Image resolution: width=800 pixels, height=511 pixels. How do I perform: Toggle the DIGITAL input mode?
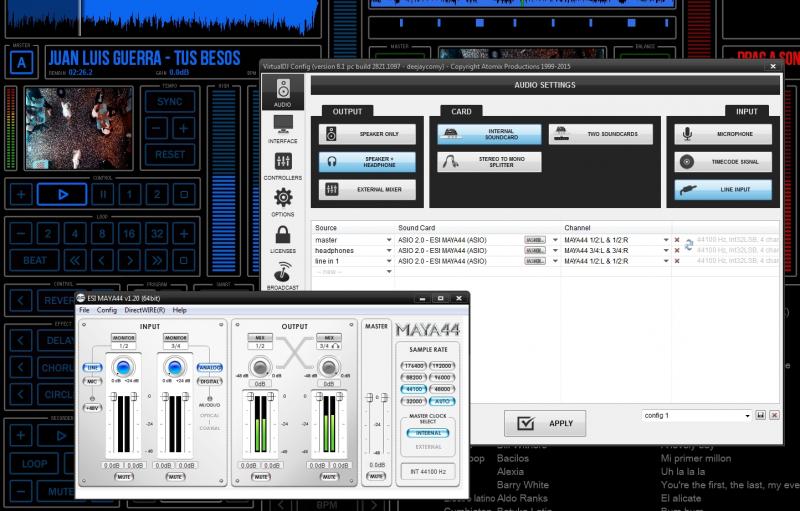click(210, 381)
